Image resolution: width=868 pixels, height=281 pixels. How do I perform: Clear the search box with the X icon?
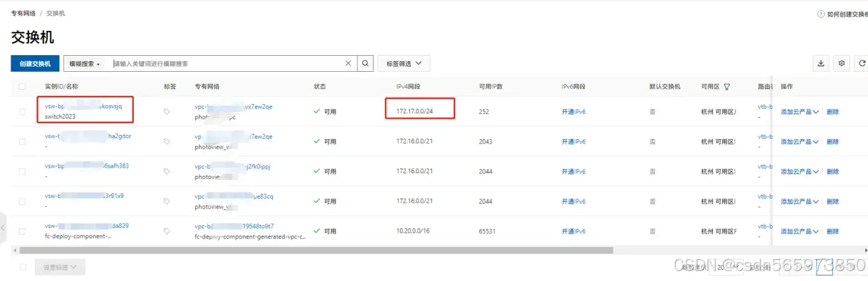pyautogui.click(x=348, y=64)
